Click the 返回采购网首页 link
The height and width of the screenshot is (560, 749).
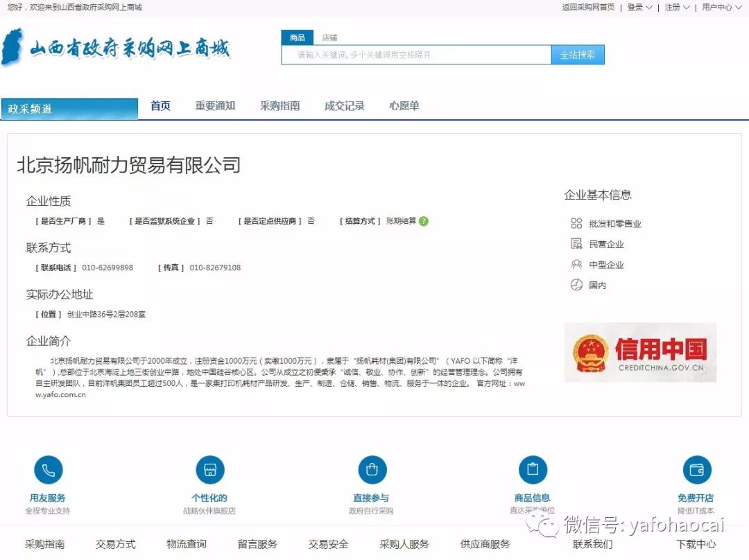click(x=588, y=7)
